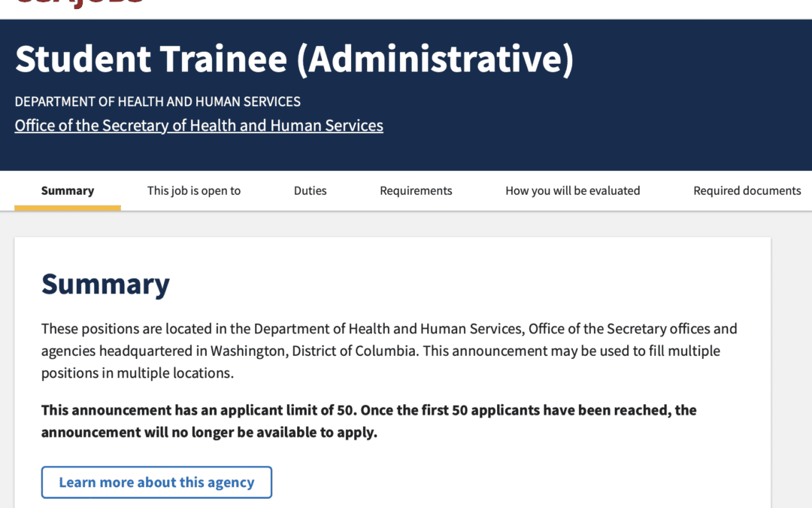
Task: Jump to the Duties tab
Action: click(310, 190)
